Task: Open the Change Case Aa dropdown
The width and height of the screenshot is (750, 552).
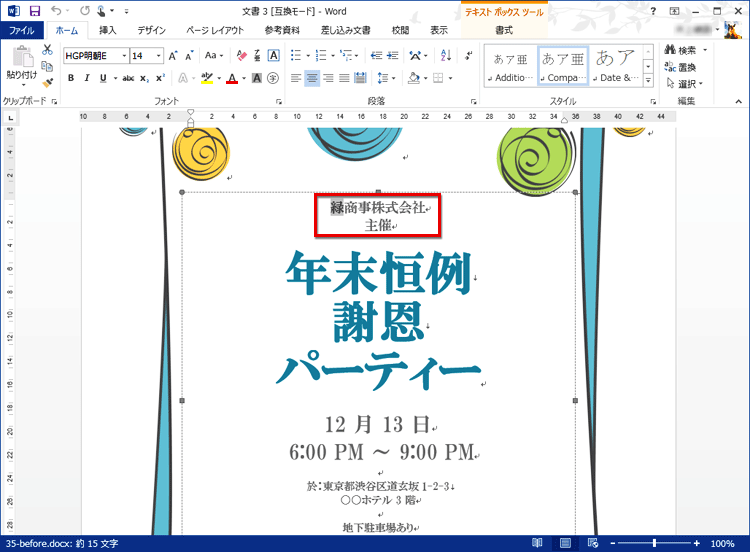Action: point(214,55)
